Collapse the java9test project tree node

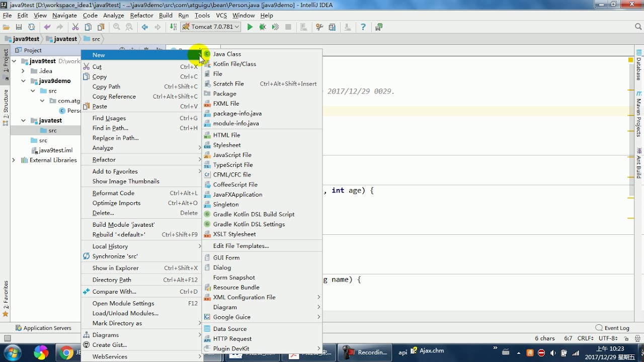coord(14,61)
